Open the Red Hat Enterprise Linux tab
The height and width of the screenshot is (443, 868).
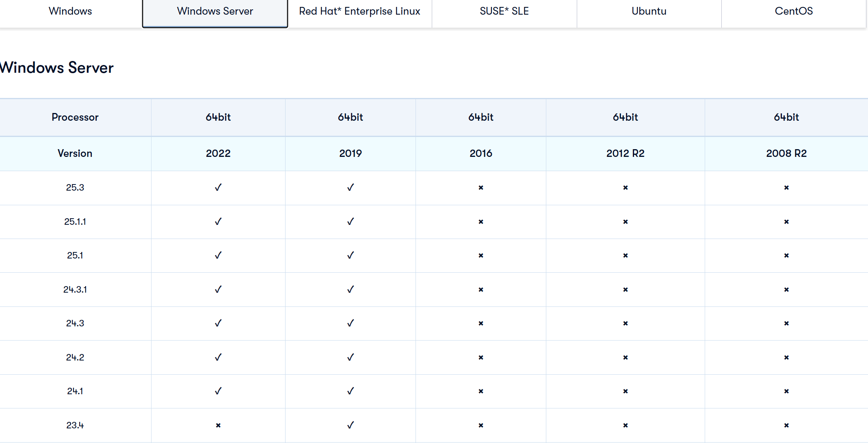(x=359, y=11)
